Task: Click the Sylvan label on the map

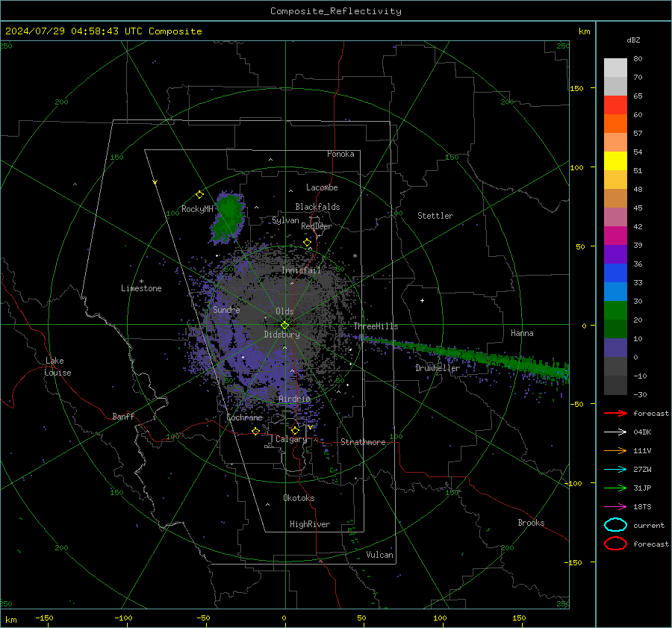Action: (x=285, y=220)
